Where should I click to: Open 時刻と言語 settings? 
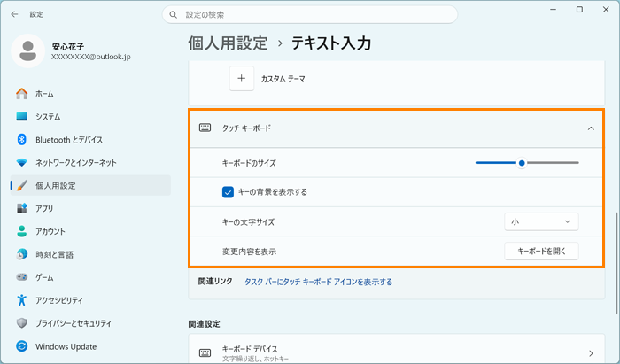click(x=90, y=254)
